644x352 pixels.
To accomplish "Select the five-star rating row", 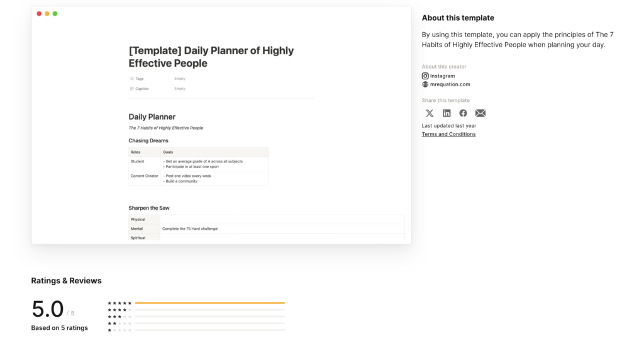I will 119,303.
